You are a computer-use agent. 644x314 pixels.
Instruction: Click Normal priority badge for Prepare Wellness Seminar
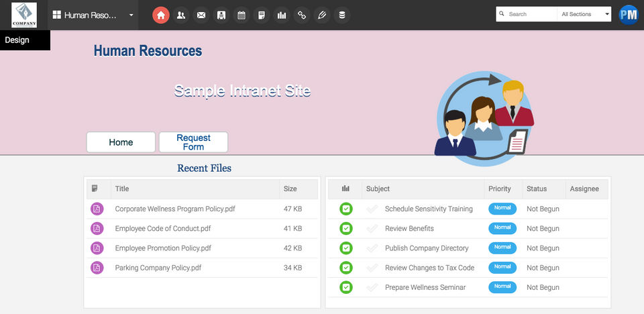(502, 287)
